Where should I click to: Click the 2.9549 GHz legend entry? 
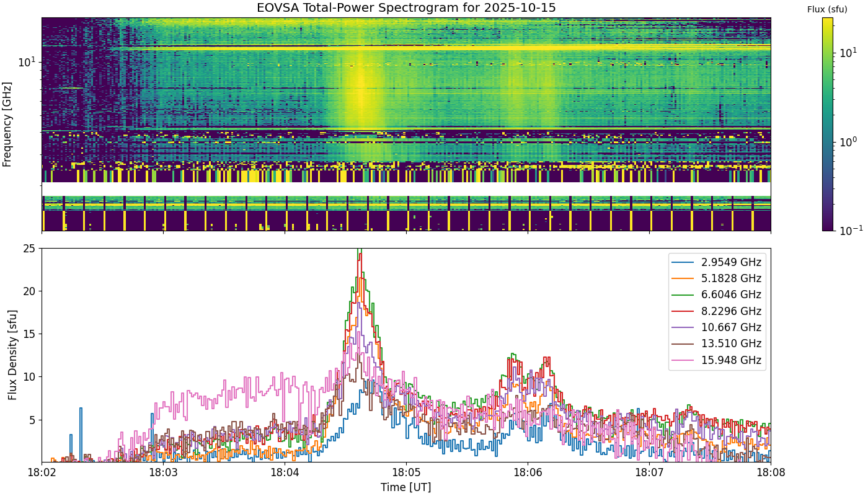(x=717, y=262)
